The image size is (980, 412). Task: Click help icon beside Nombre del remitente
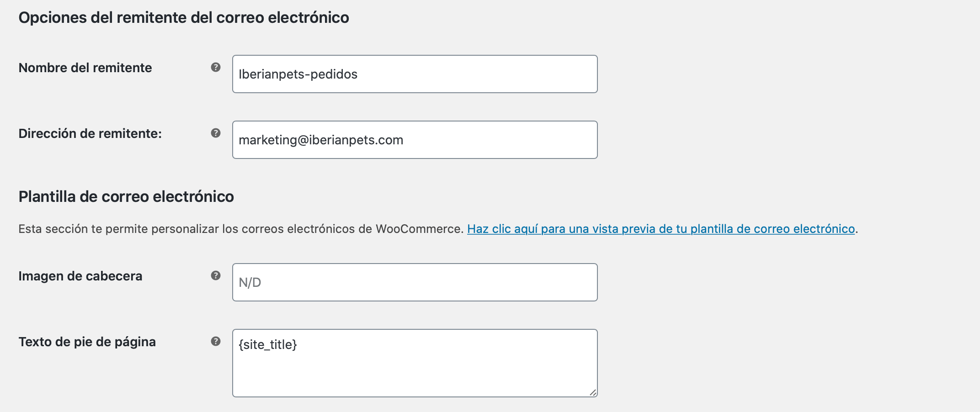point(216,68)
